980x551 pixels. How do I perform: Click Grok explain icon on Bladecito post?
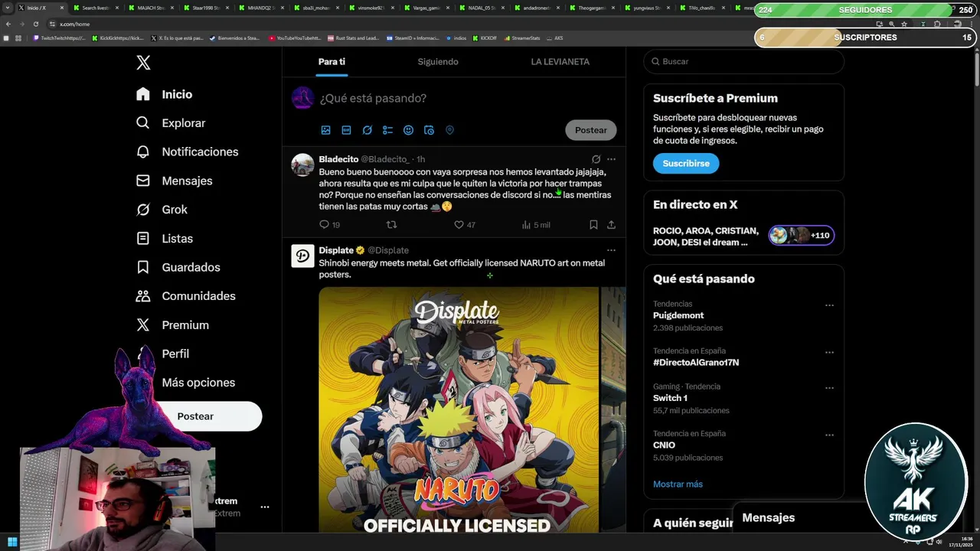596,159
